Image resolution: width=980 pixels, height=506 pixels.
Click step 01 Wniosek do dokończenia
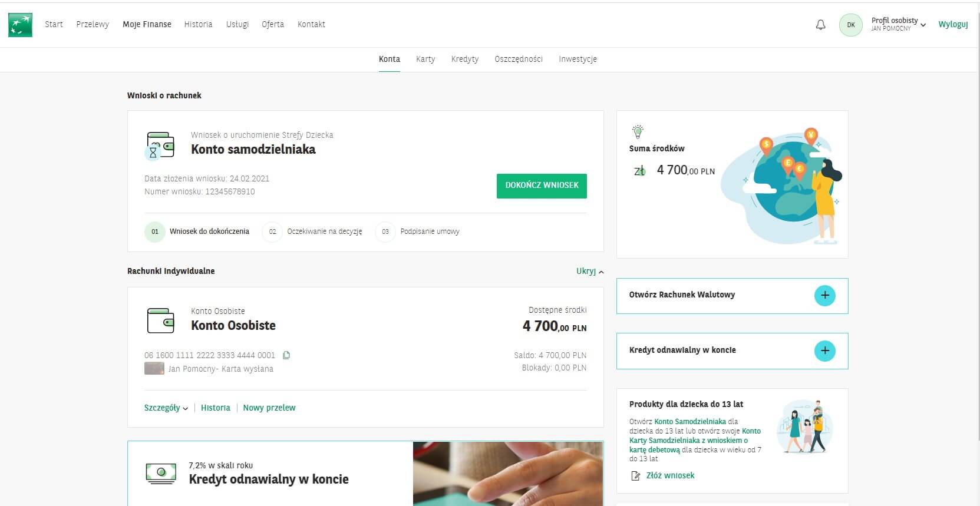(x=197, y=231)
